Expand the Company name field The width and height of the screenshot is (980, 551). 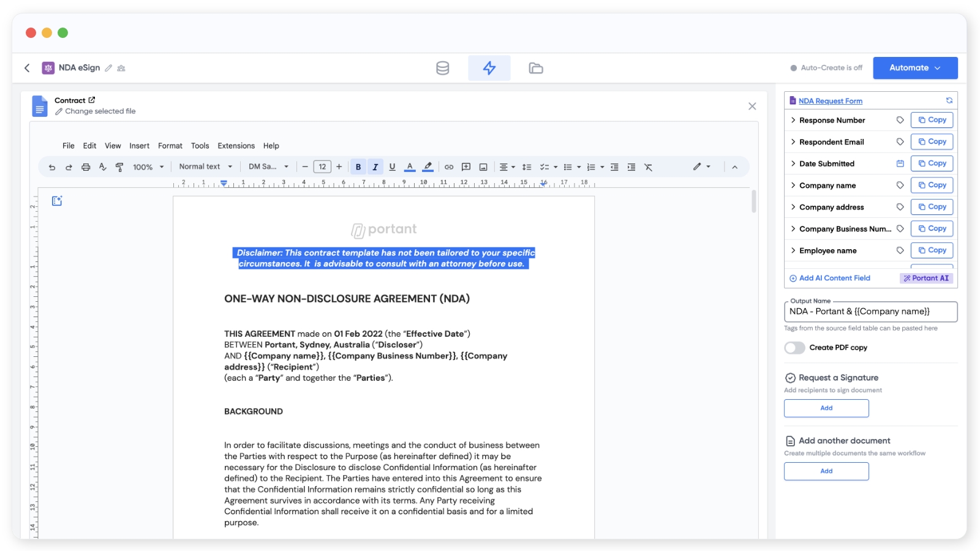coord(793,186)
